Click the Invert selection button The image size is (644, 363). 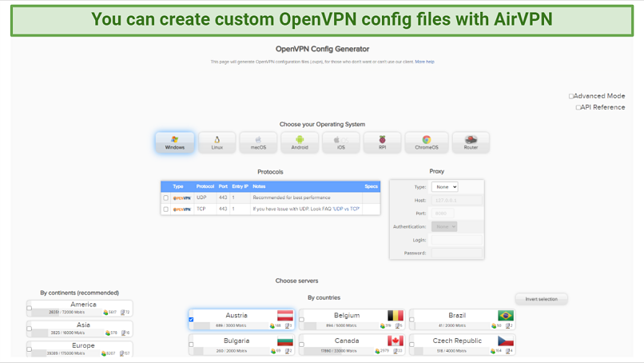pyautogui.click(x=541, y=299)
